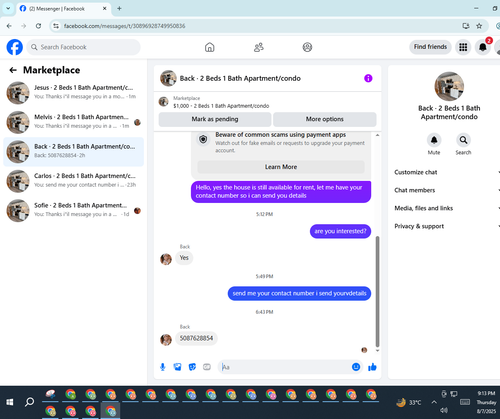Screen dimensions: 500x419
Task: Select the Messenger Facebook browser tab
Action: 63,9
